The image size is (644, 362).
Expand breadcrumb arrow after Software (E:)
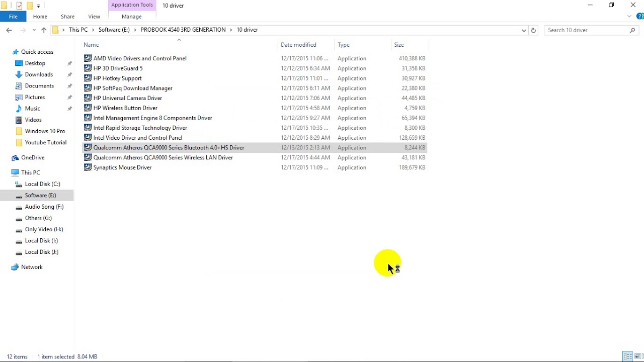[x=134, y=30]
